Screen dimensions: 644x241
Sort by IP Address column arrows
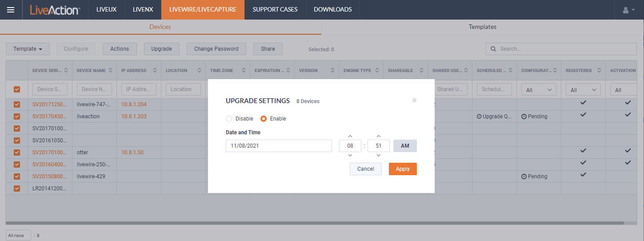point(155,70)
